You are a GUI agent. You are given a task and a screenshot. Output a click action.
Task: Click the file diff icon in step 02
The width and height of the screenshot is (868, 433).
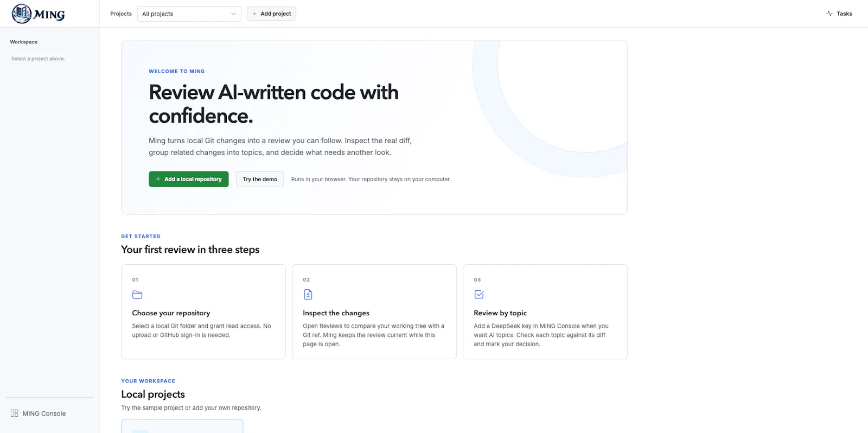[x=308, y=295]
